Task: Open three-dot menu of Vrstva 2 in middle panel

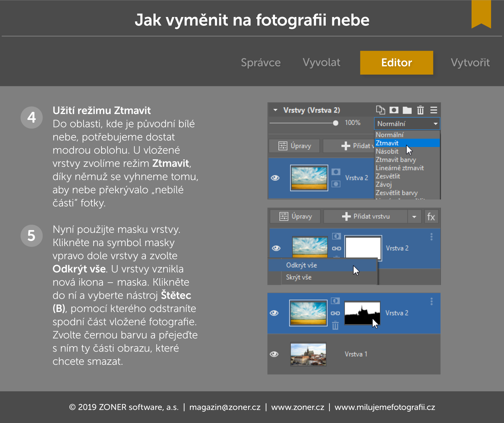Action: (432, 237)
